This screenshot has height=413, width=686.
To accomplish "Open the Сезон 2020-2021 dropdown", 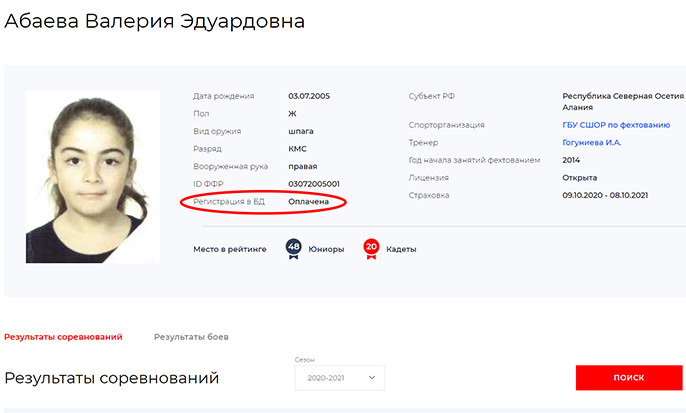I will [340, 378].
